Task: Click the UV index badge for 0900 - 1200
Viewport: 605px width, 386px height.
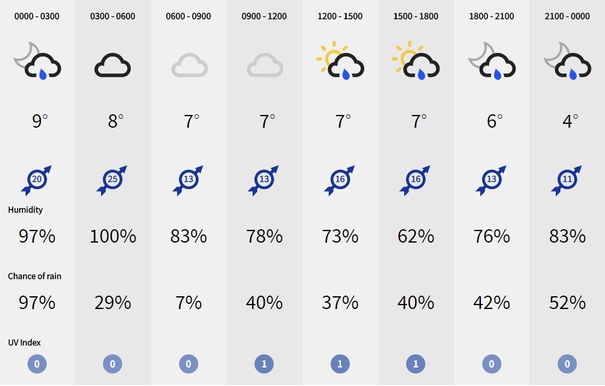Action: tap(264, 364)
